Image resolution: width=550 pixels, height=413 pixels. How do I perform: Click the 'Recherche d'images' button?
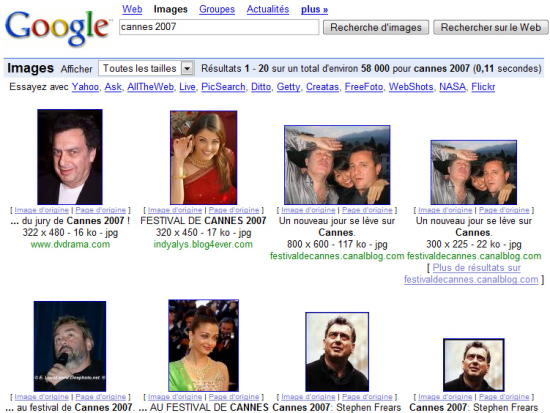click(376, 27)
